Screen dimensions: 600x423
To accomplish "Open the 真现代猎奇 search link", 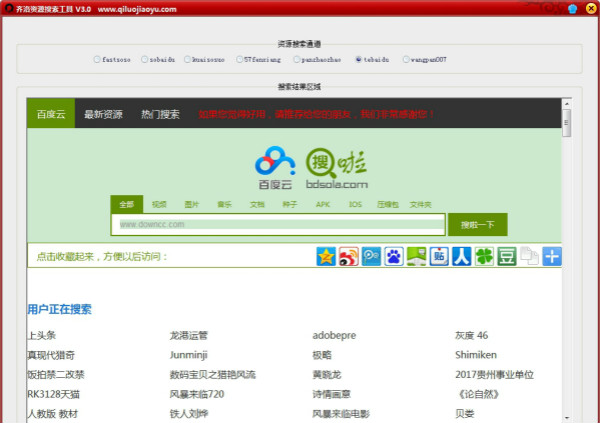I will click(x=51, y=355).
